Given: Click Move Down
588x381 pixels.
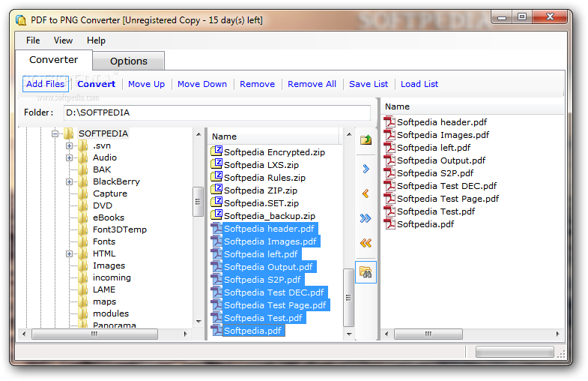Looking at the screenshot, I should click(202, 84).
